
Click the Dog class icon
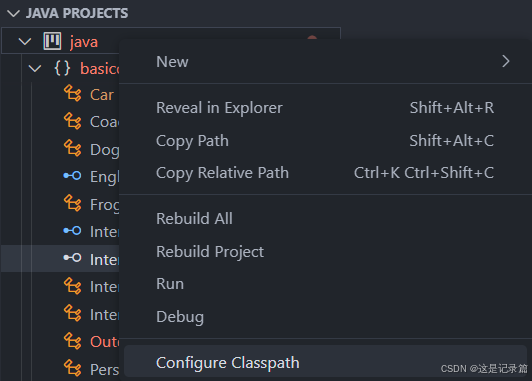point(73,149)
